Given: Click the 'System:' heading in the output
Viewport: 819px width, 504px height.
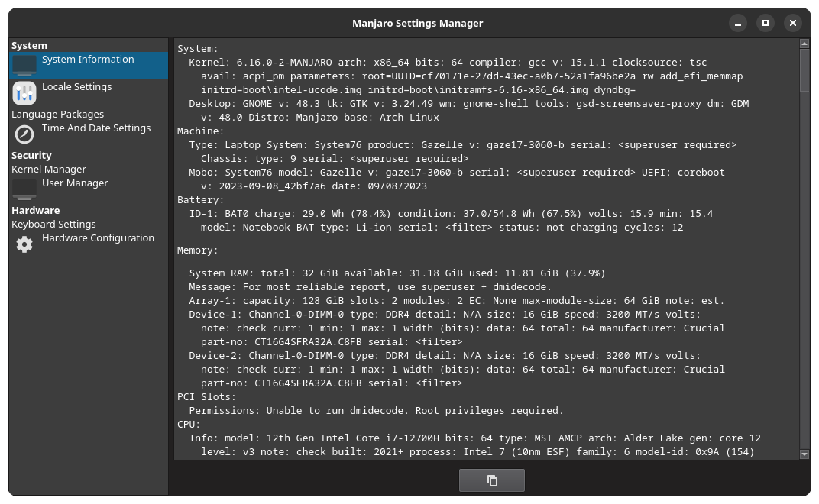Looking at the screenshot, I should pyautogui.click(x=197, y=49).
